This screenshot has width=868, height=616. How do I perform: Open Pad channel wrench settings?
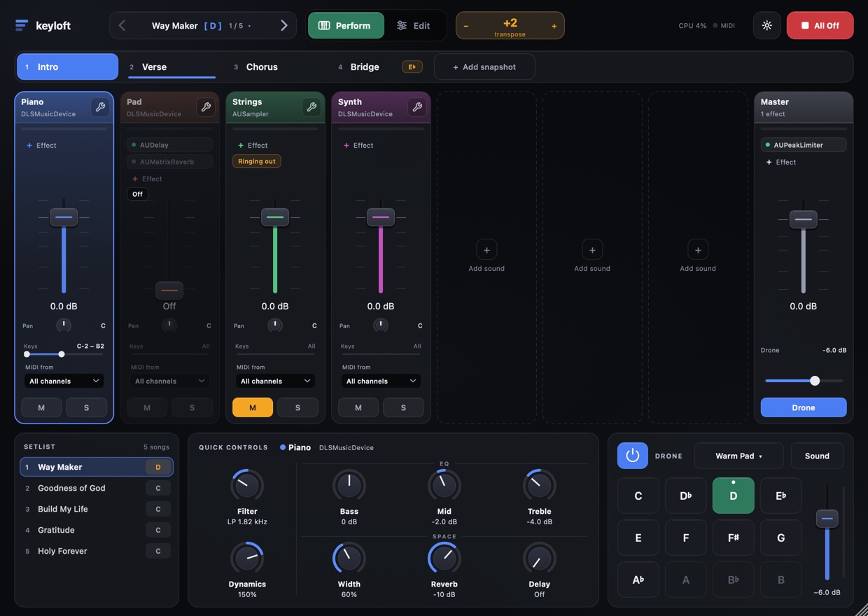[x=206, y=107]
